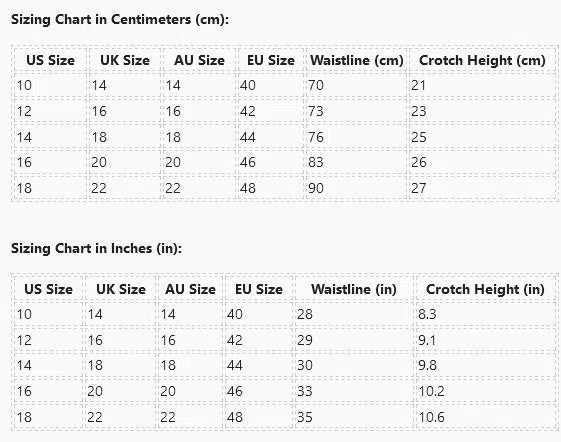Click the 'US Size' header in inches table
This screenshot has height=442, width=561.
click(48, 289)
